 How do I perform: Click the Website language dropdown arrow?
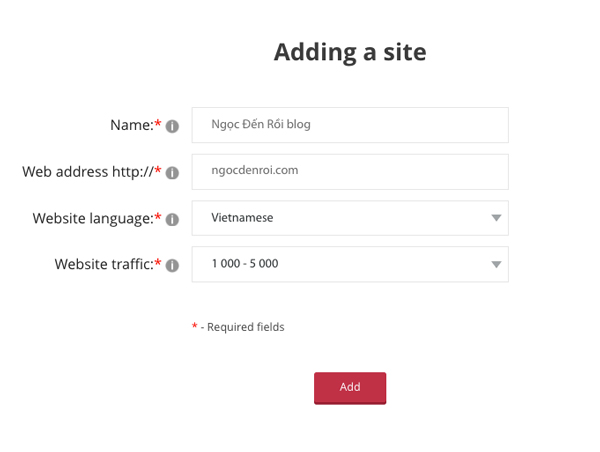tap(496, 218)
